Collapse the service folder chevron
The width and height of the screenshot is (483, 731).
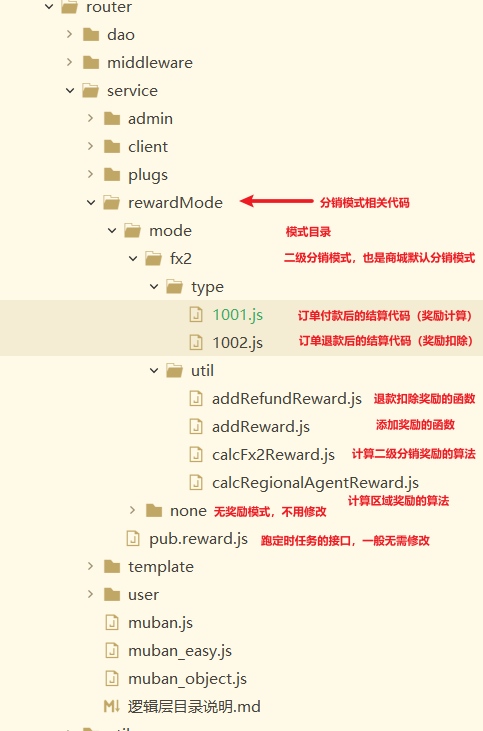tap(70, 90)
